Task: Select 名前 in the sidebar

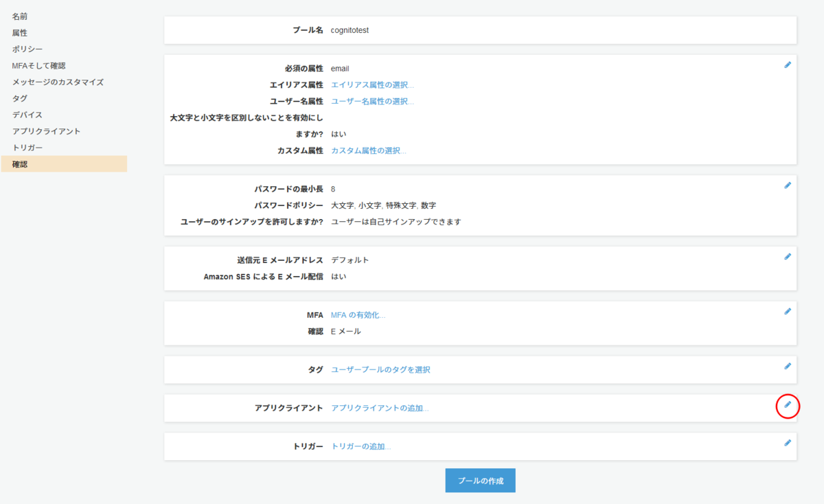Action: click(x=21, y=16)
